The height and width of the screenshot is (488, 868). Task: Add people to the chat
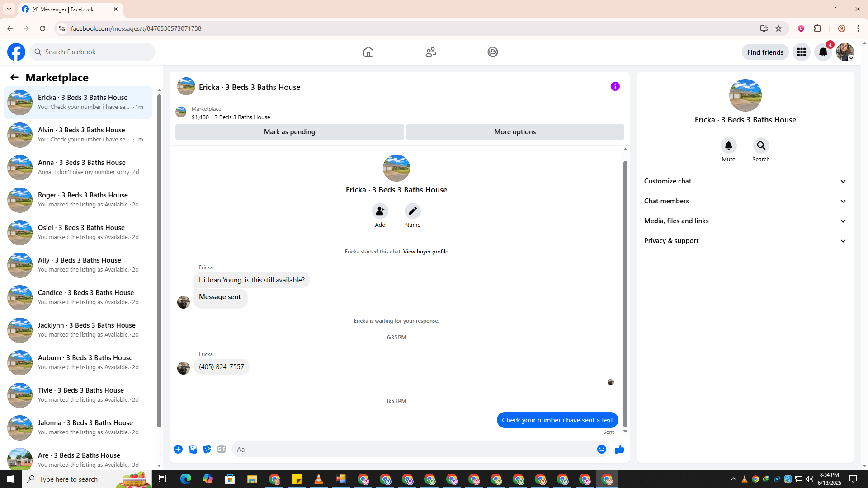(380, 211)
